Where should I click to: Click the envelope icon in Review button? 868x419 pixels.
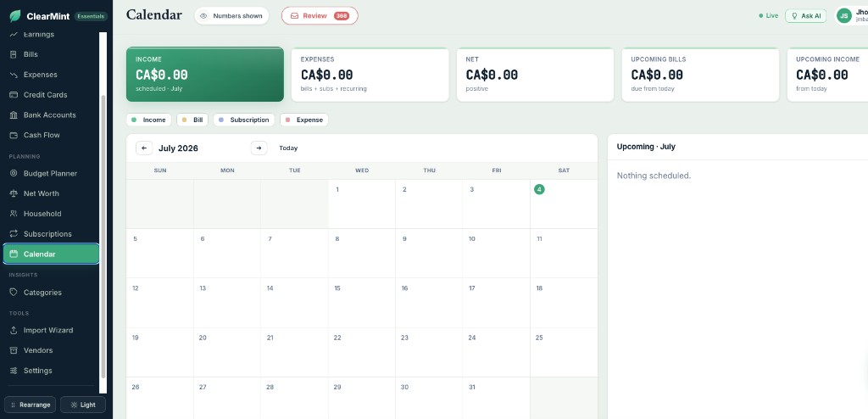[x=294, y=16]
